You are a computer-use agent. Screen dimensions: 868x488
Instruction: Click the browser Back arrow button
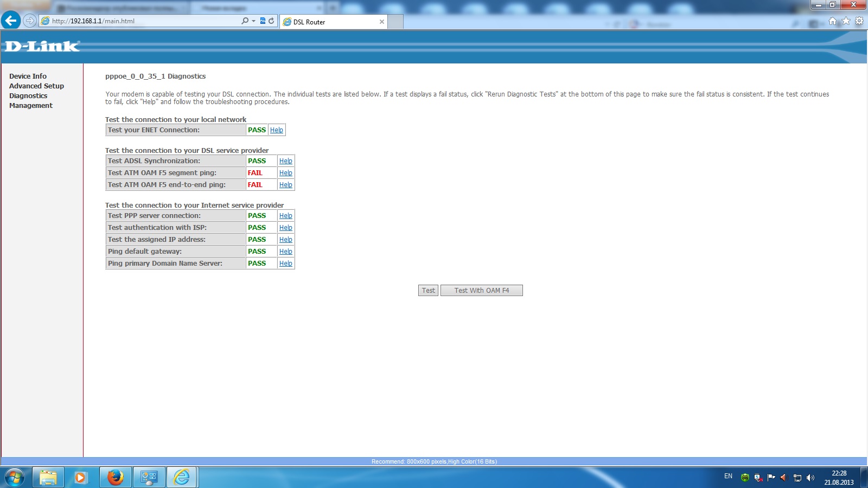(x=11, y=21)
